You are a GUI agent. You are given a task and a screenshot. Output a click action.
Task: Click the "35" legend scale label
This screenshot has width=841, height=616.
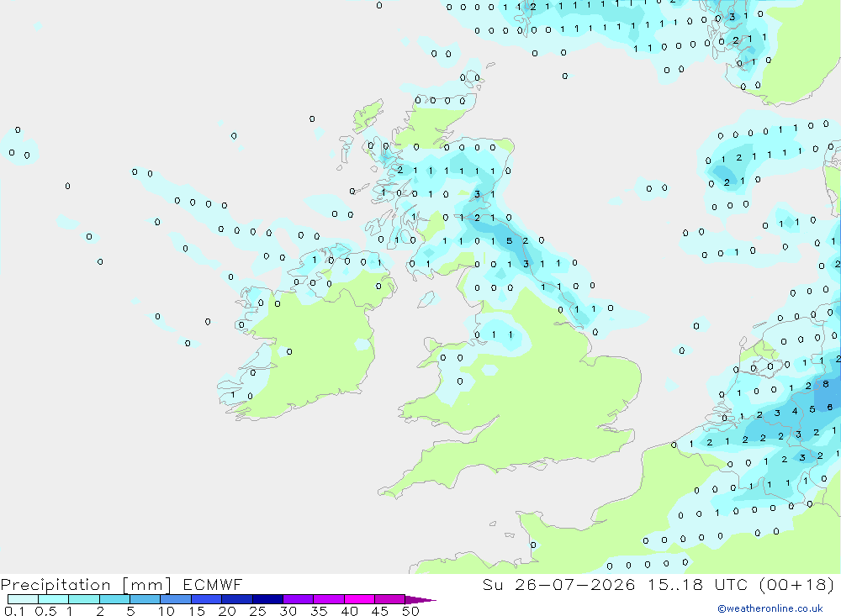pos(319,611)
